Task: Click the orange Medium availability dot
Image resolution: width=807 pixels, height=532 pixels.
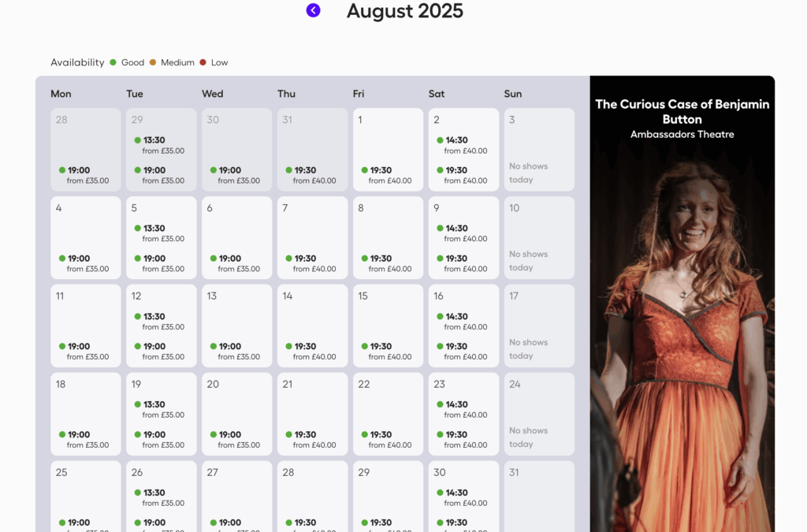Action: pyautogui.click(x=153, y=62)
